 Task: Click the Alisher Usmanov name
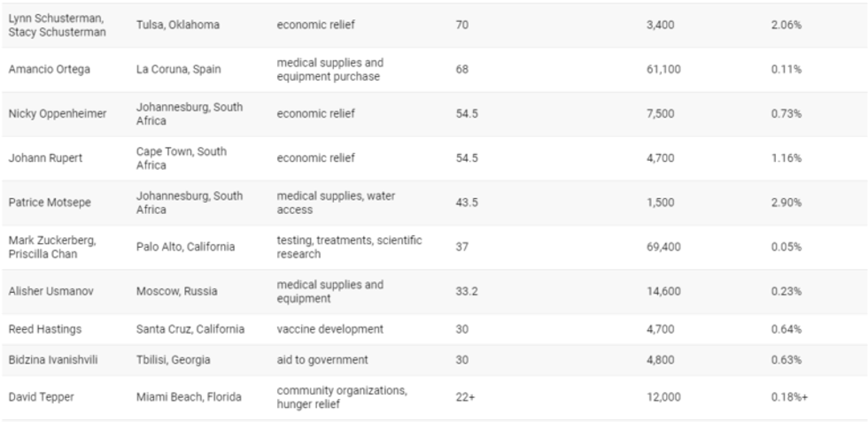tap(49, 291)
